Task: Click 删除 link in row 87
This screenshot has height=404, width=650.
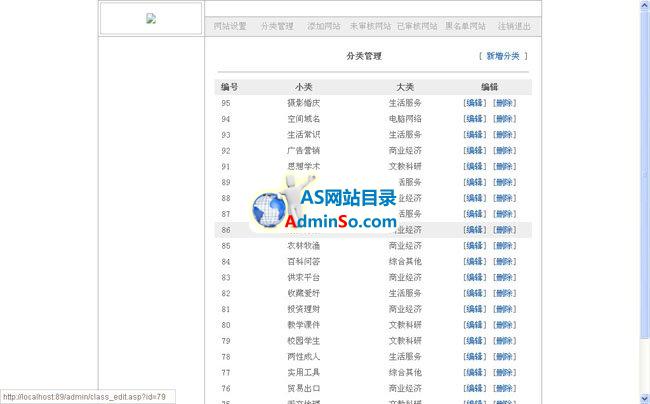Action: pyautogui.click(x=504, y=214)
